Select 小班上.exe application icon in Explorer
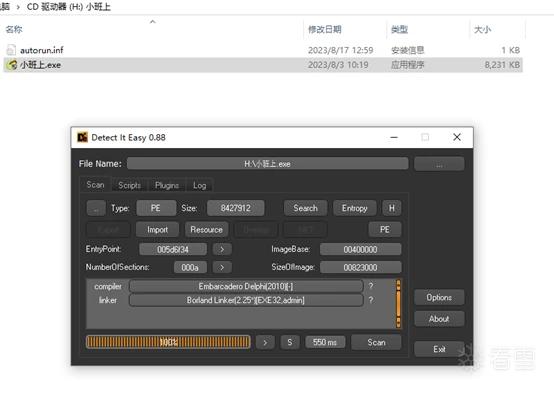The image size is (554, 393). (12, 65)
